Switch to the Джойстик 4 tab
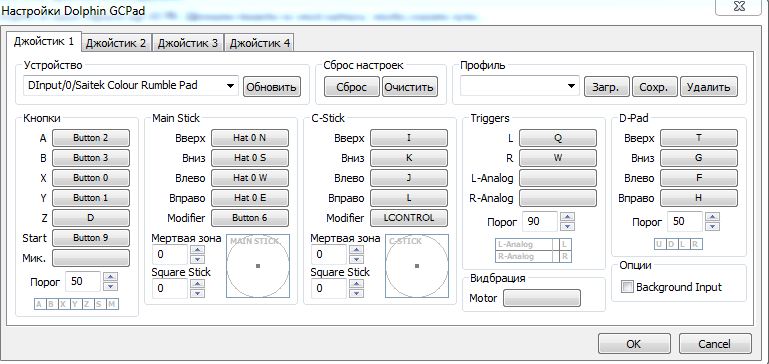 click(259, 43)
